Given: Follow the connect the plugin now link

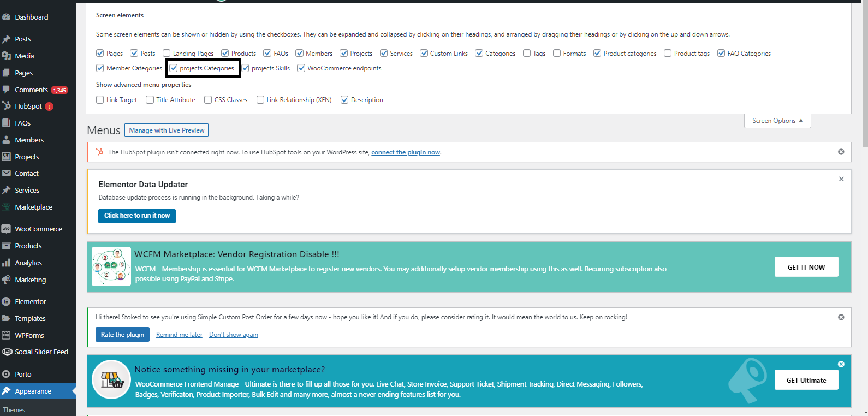Looking at the screenshot, I should [406, 152].
